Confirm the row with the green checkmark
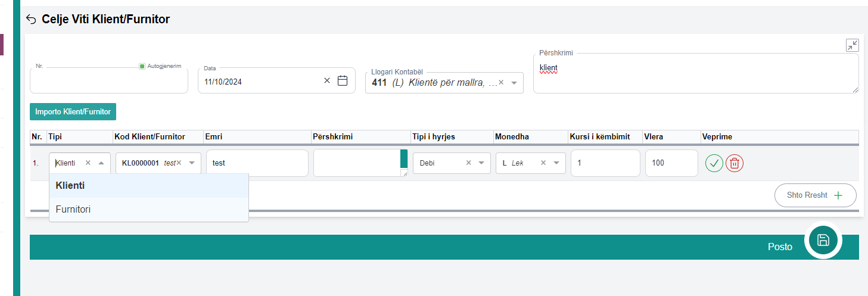This screenshot has height=296, width=868. (x=714, y=163)
